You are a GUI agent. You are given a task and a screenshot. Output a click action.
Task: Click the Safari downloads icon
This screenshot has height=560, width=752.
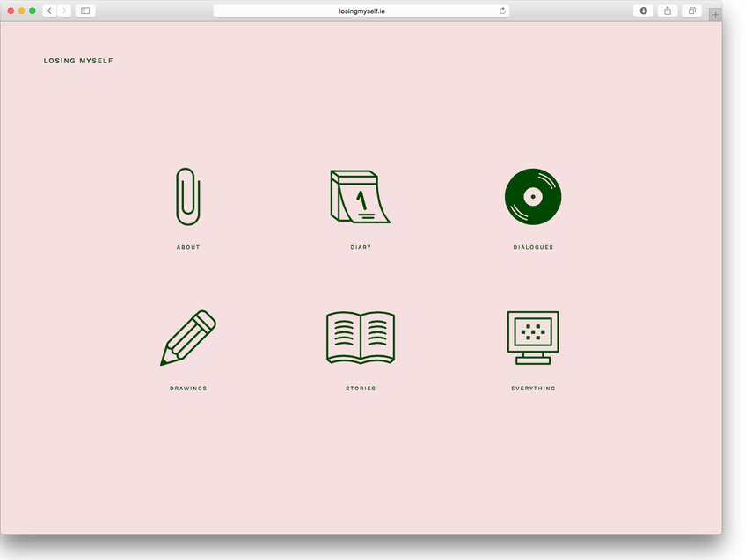643,11
